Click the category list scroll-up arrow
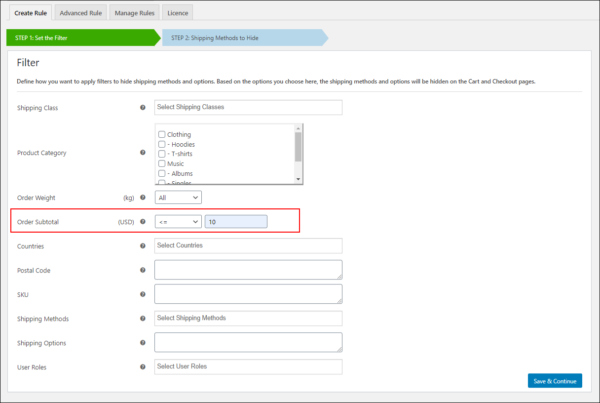 click(x=298, y=128)
